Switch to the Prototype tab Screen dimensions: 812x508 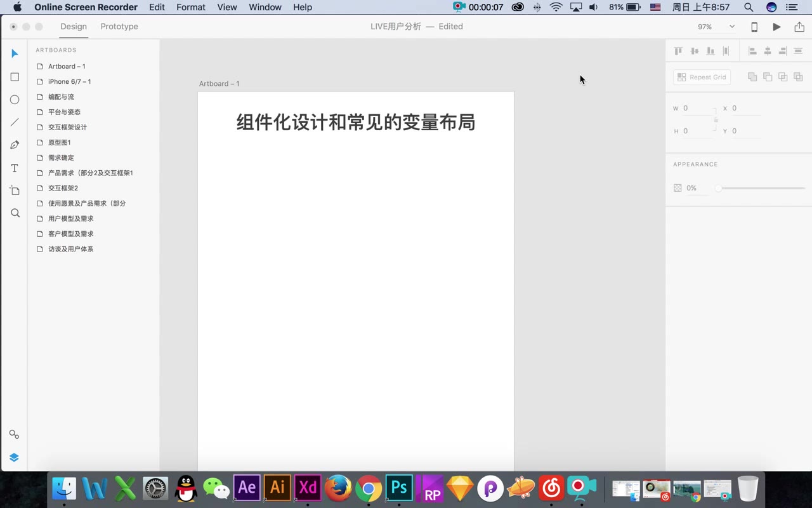[x=119, y=27]
